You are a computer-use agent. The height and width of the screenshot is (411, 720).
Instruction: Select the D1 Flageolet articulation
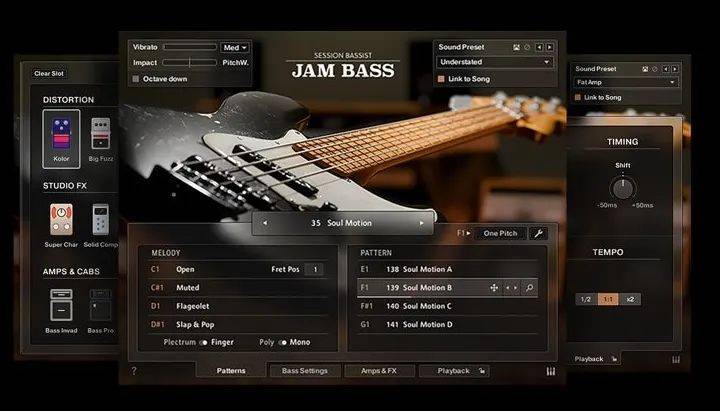[x=238, y=306]
